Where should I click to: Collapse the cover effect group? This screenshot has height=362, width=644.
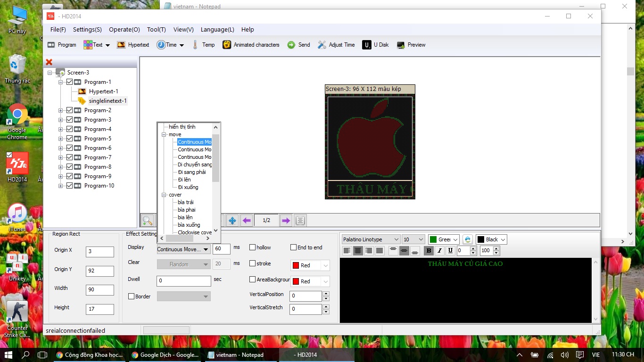pos(164,195)
